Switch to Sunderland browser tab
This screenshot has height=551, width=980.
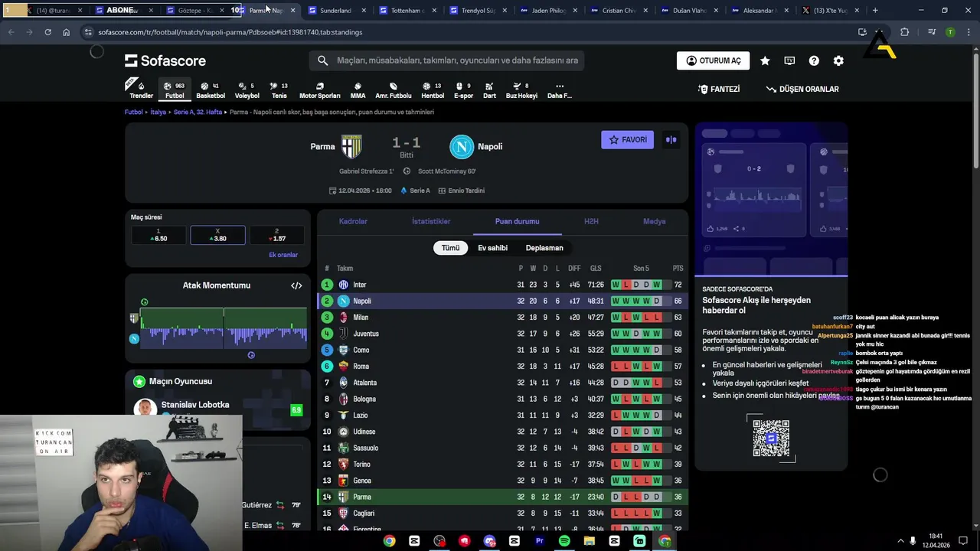(x=335, y=11)
